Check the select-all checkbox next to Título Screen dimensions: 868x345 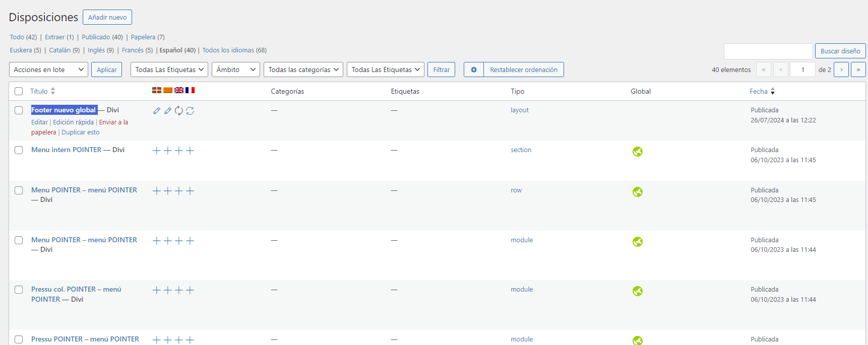[x=19, y=91]
